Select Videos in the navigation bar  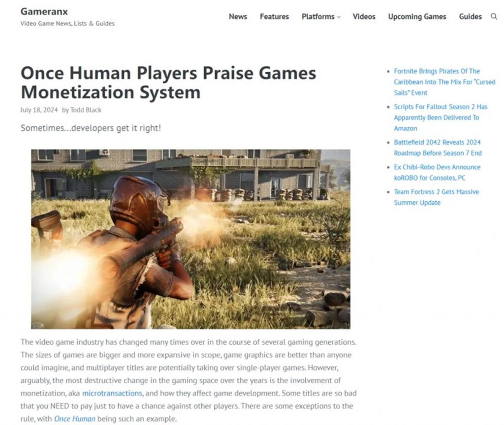[x=364, y=16]
